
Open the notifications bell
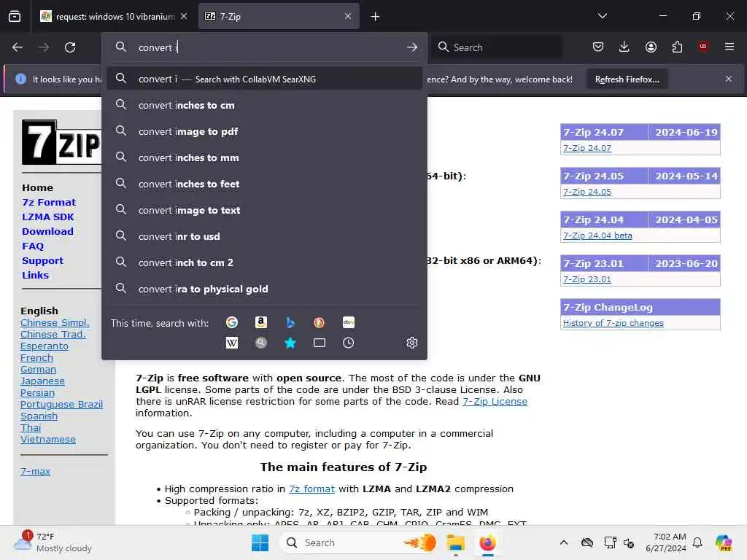click(x=697, y=542)
